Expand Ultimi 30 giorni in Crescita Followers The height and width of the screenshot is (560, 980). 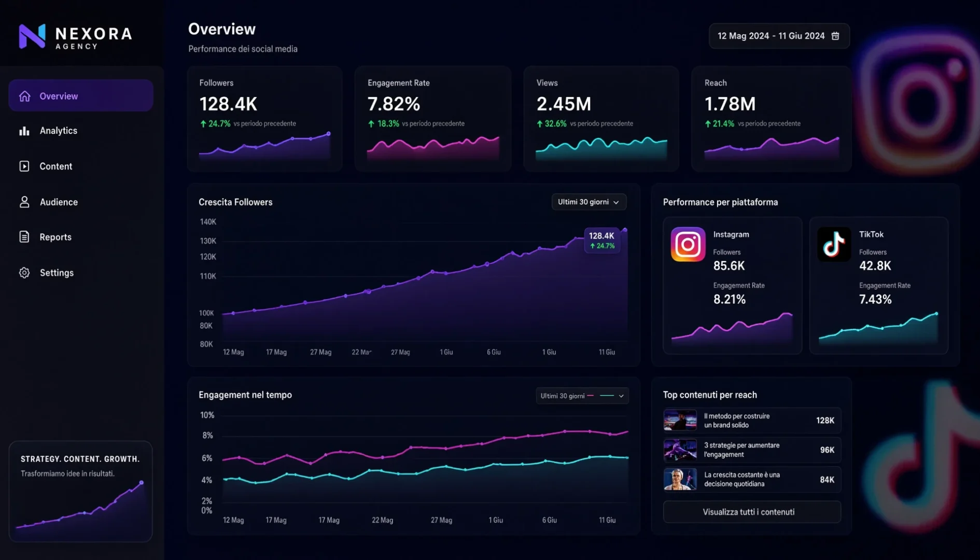tap(589, 202)
